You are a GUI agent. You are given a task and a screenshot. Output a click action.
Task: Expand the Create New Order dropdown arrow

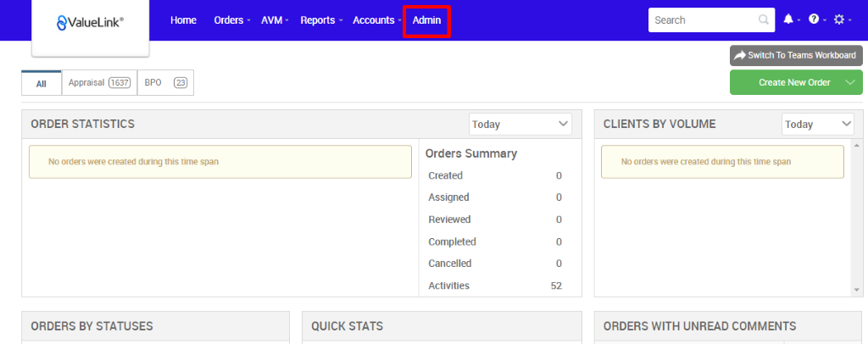point(851,82)
